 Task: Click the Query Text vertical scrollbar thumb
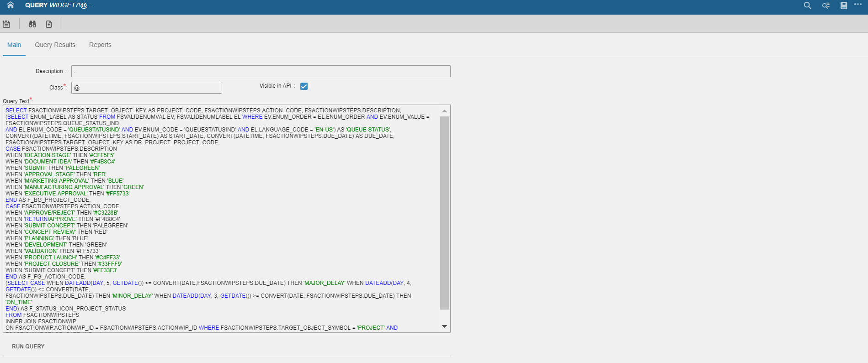[444, 212]
